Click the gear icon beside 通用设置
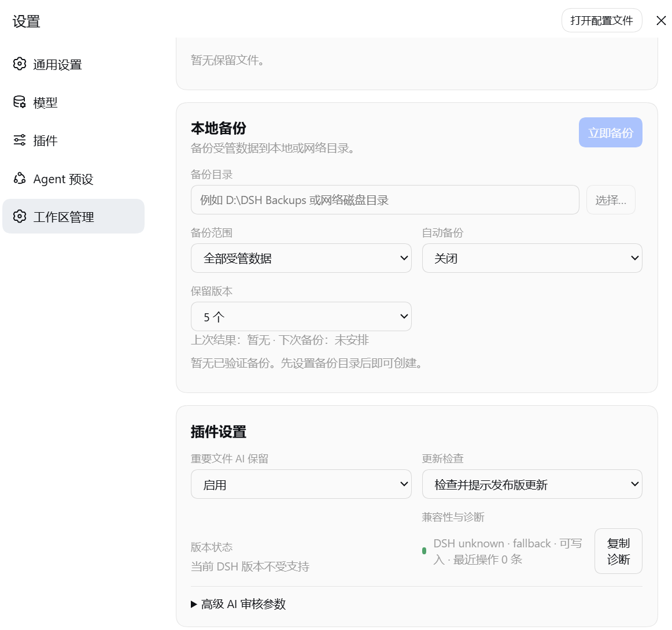Screen dimensions: 672x630 19,64
